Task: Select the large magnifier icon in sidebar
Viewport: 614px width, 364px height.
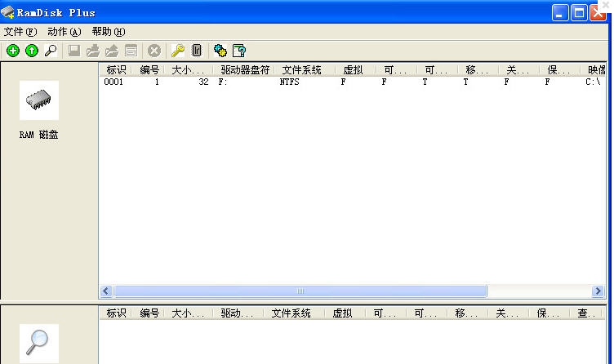Action: coord(38,344)
